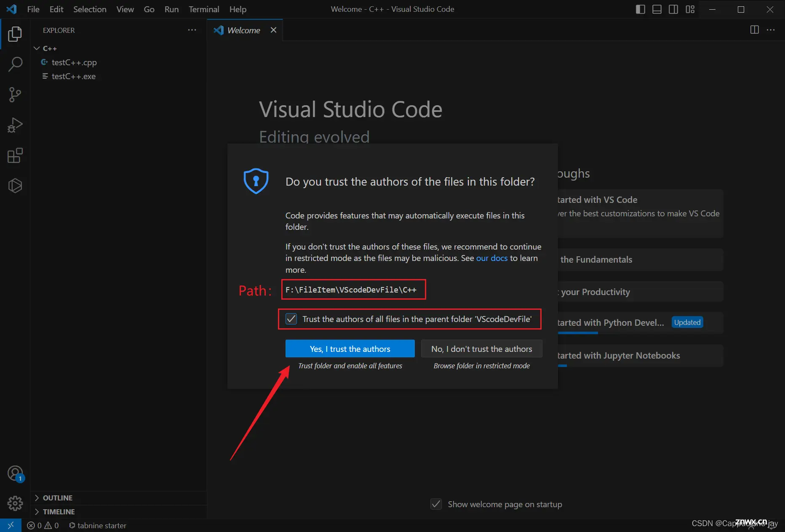Open the Selection menu
The image size is (785, 532).
(x=90, y=9)
